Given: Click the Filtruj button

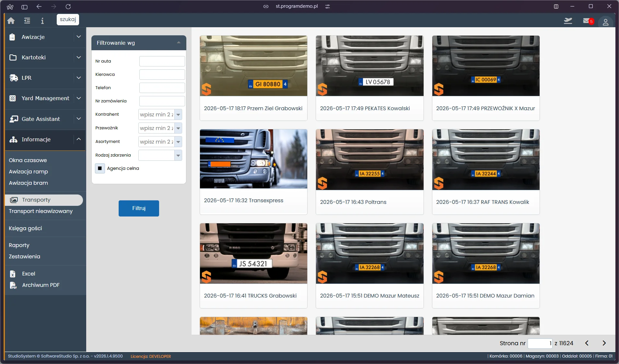Looking at the screenshot, I should coord(139,208).
